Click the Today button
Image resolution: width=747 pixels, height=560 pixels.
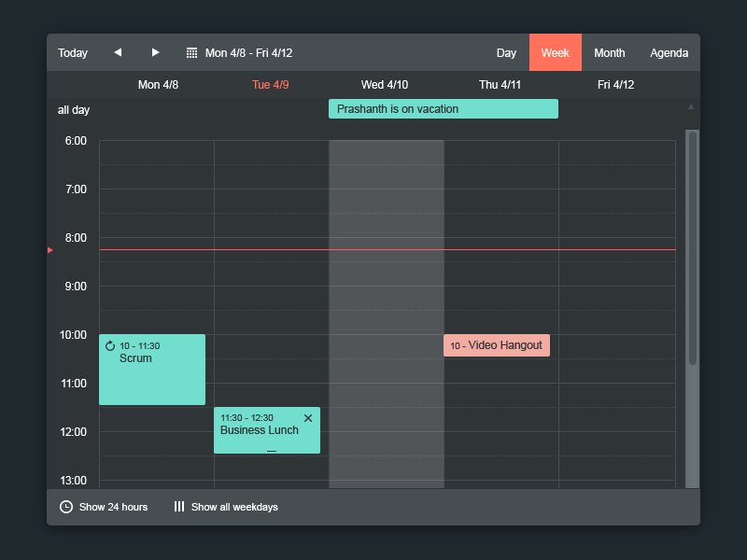click(73, 52)
